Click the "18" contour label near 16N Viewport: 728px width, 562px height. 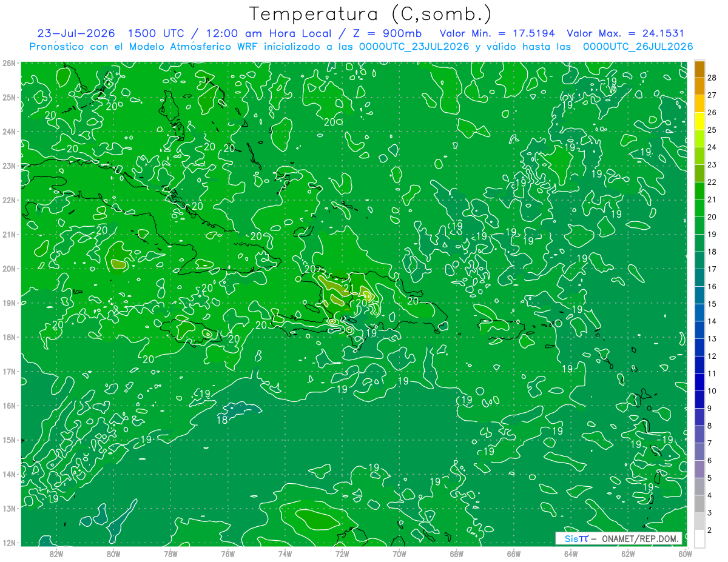(222, 420)
